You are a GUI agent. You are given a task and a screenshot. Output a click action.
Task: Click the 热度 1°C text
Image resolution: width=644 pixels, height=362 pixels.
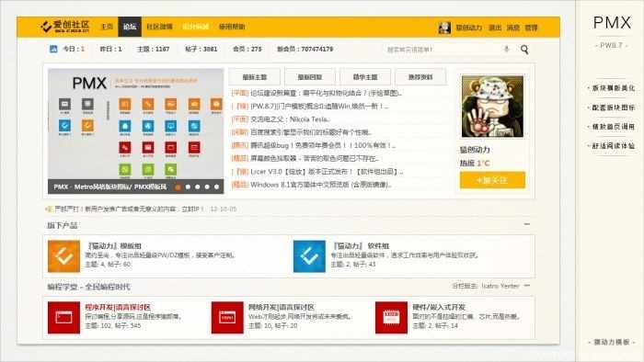475,164
